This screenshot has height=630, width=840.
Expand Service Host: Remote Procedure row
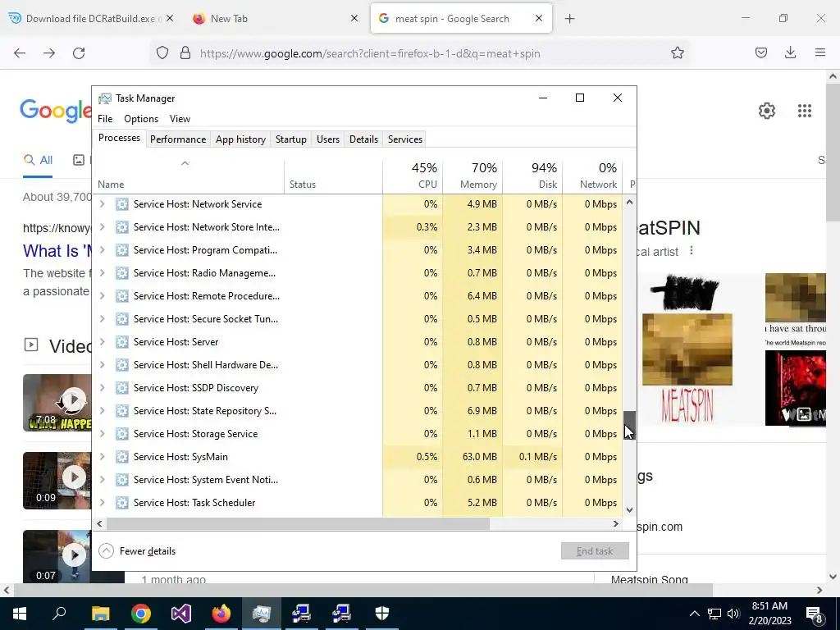103,296
